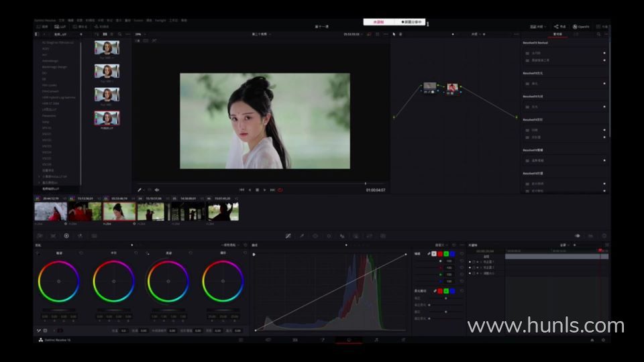Open the clip name dropdown above viewer
The height and width of the screenshot is (362, 644).
click(x=261, y=34)
